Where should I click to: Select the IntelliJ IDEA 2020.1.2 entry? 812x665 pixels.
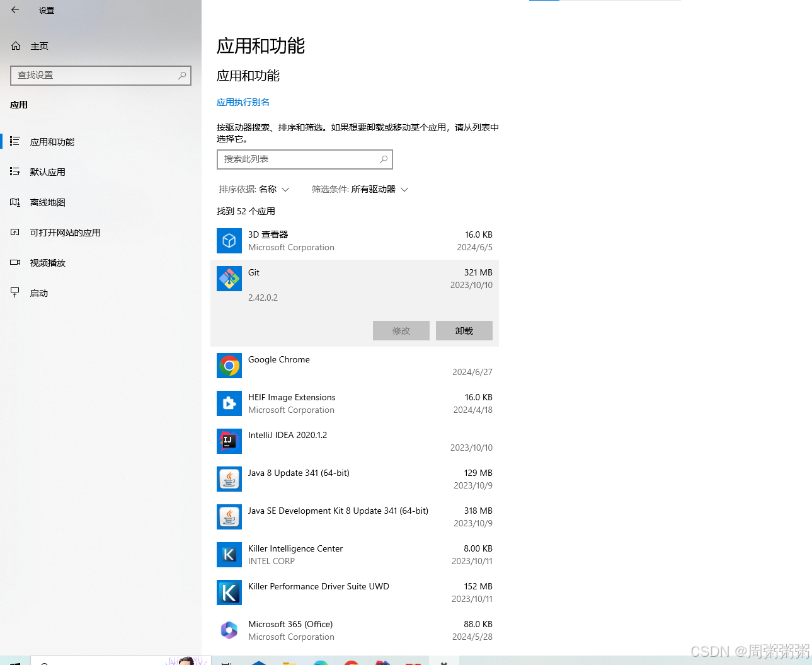coord(355,441)
